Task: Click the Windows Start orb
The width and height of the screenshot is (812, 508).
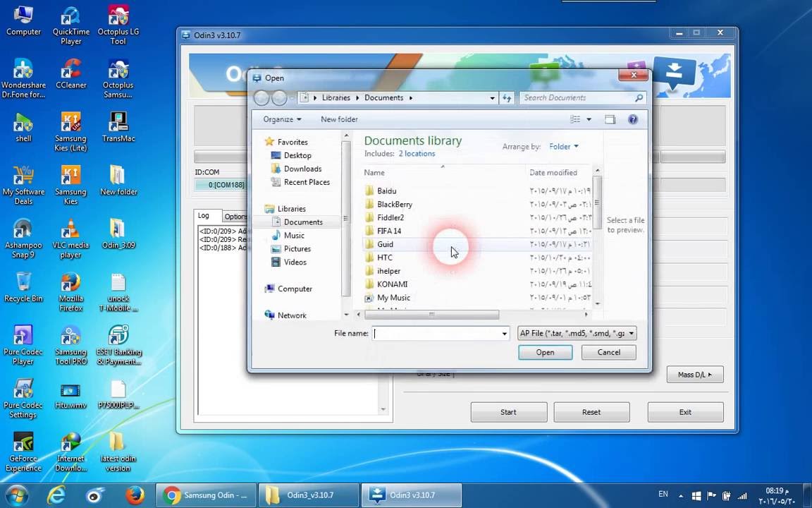Action: pos(17,495)
